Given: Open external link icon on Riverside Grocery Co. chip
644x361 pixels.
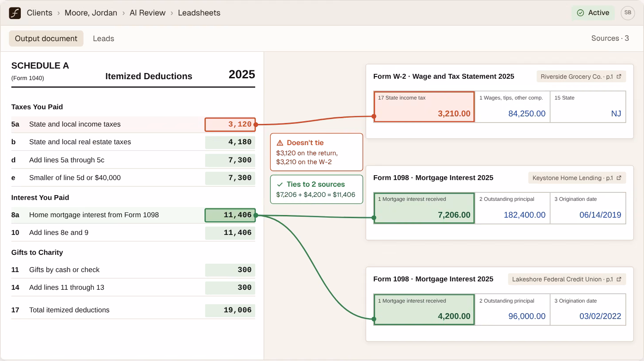Looking at the screenshot, I should click(x=619, y=77).
